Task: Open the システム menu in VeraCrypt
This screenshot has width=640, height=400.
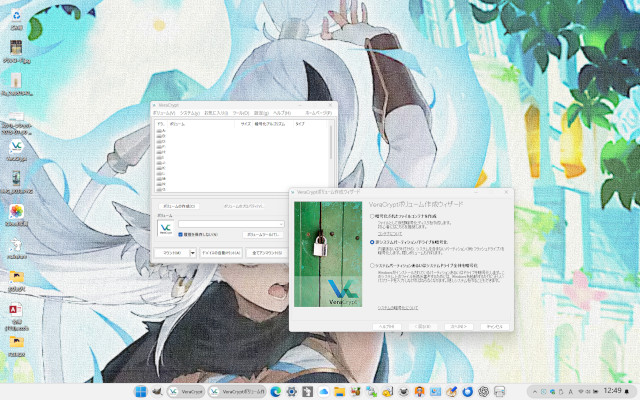Action: pyautogui.click(x=190, y=113)
